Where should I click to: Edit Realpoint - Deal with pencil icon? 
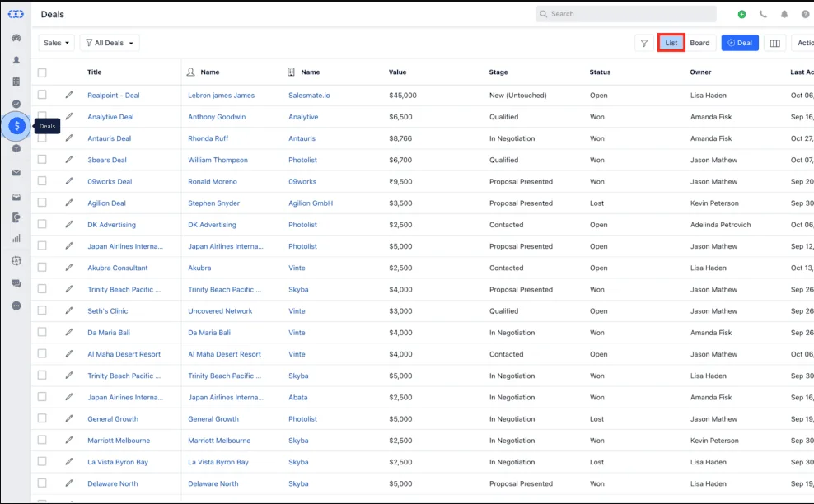pyautogui.click(x=69, y=95)
